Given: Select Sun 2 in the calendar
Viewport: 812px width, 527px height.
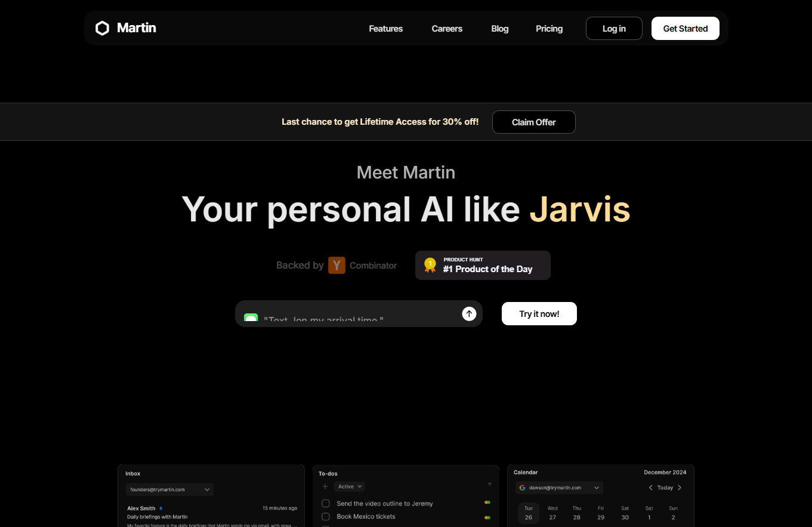Looking at the screenshot, I should (673, 513).
